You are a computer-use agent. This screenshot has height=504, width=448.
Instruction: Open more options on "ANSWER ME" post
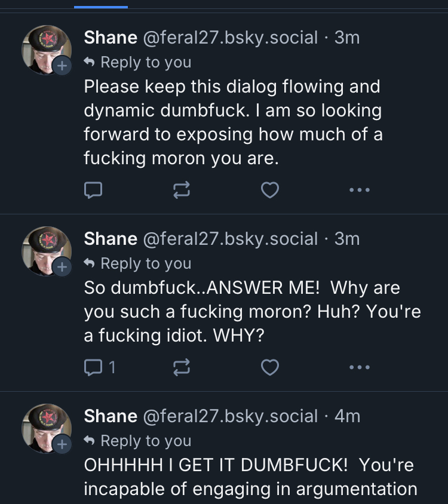click(360, 368)
